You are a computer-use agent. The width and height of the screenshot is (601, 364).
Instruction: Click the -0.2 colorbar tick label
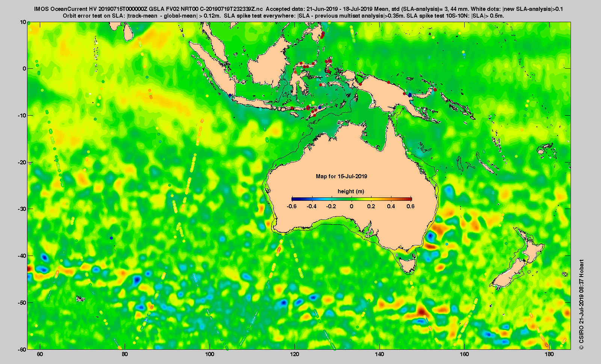(x=331, y=206)
